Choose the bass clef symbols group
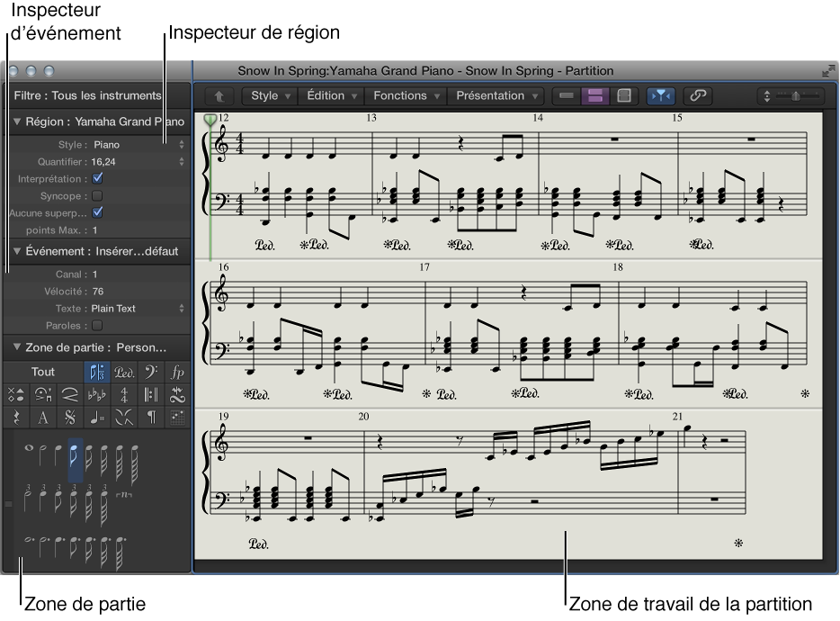840x621 pixels. 151,372
